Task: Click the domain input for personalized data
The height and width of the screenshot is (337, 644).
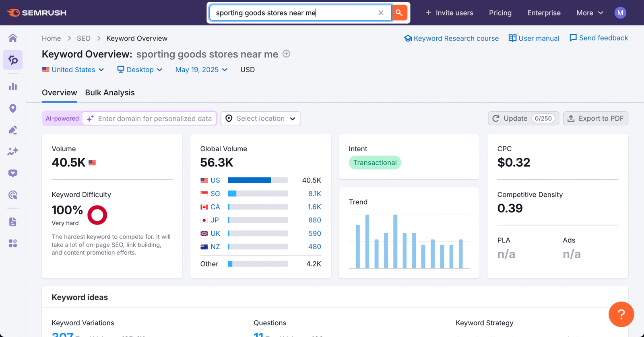Action: click(x=150, y=118)
